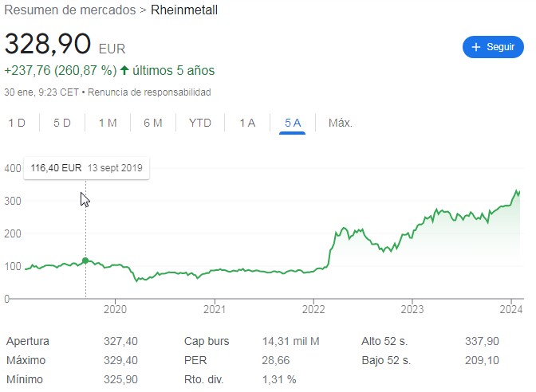Click the 2020 label on the chart axis
The width and height of the screenshot is (536, 392).
tap(115, 309)
